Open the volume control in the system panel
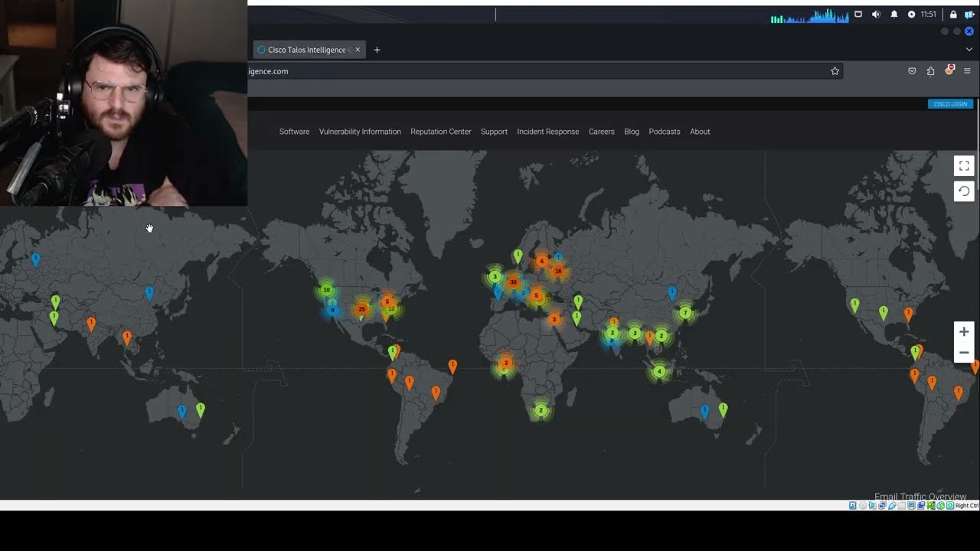 click(x=876, y=15)
